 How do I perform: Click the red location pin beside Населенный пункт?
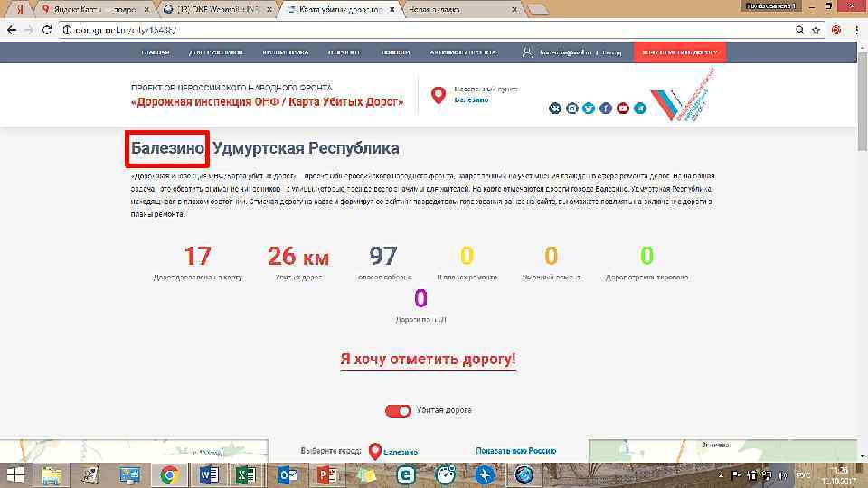coord(439,95)
